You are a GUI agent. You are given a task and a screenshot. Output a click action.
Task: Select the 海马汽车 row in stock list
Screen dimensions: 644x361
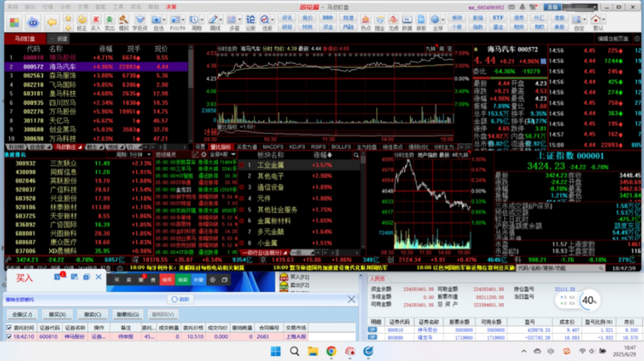96,67
